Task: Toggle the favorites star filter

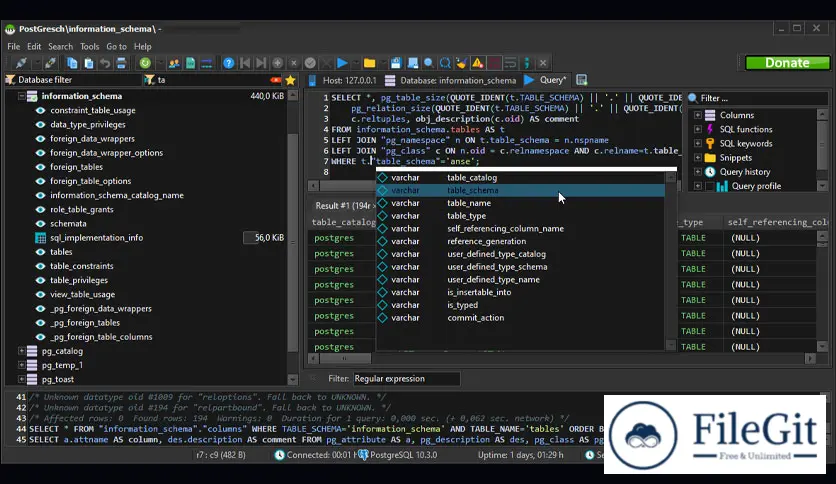Action: click(290, 80)
